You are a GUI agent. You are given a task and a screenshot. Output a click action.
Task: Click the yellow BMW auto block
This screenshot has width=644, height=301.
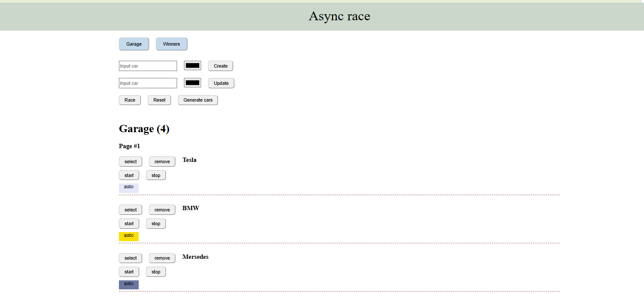(129, 236)
